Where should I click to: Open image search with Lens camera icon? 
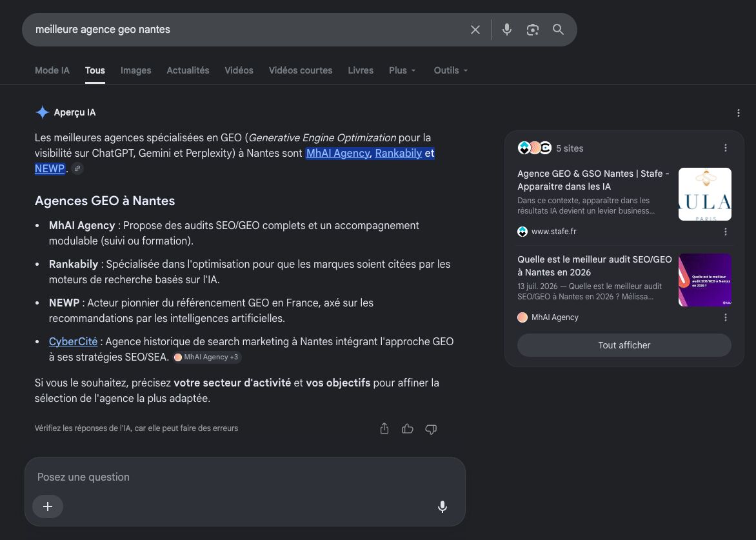coord(532,30)
